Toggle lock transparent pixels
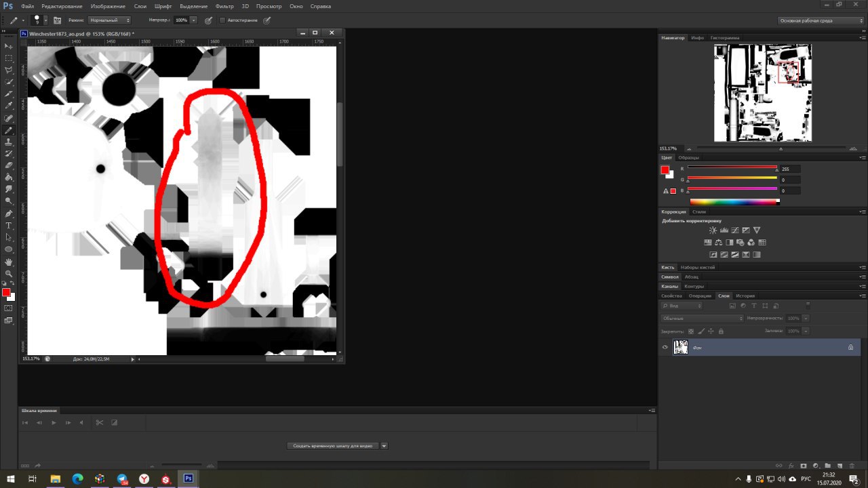 (691, 331)
